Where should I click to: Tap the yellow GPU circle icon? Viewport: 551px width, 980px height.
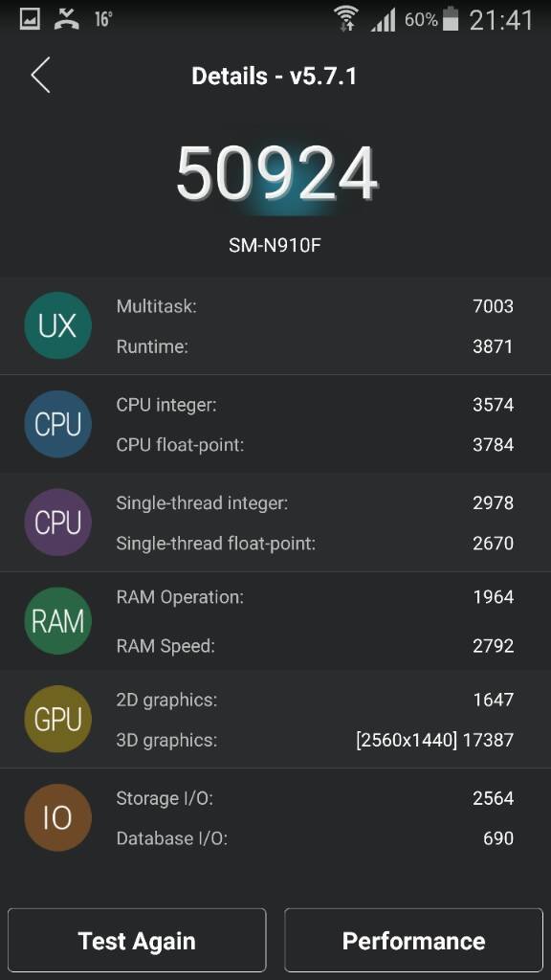tap(57, 720)
